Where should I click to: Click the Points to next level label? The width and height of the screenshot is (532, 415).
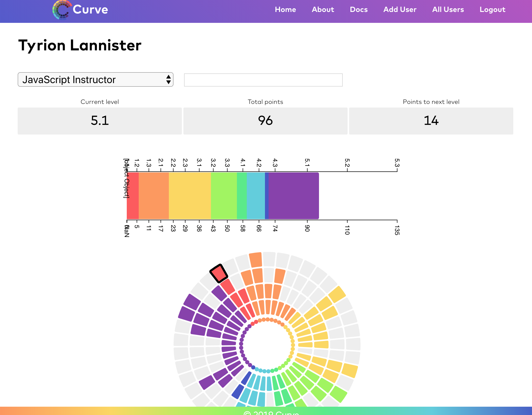click(x=431, y=102)
